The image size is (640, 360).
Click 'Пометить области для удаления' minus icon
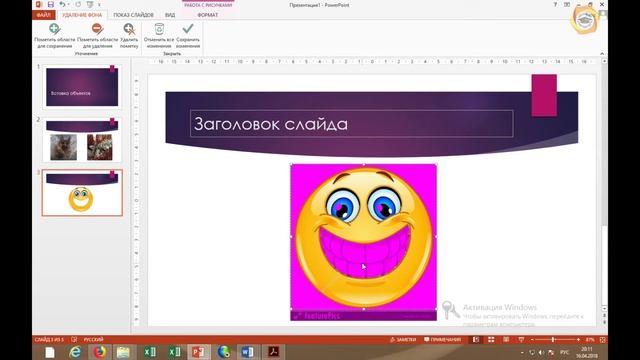point(97,29)
